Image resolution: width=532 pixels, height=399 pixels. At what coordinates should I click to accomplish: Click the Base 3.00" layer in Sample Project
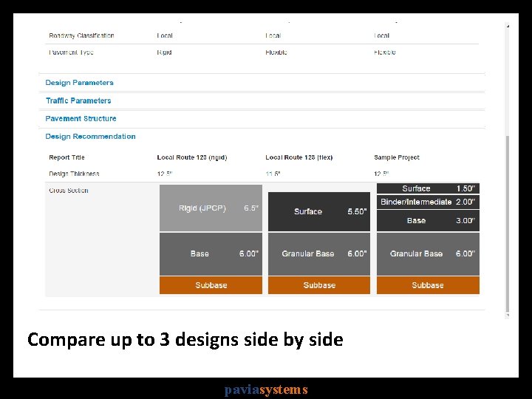click(x=428, y=220)
